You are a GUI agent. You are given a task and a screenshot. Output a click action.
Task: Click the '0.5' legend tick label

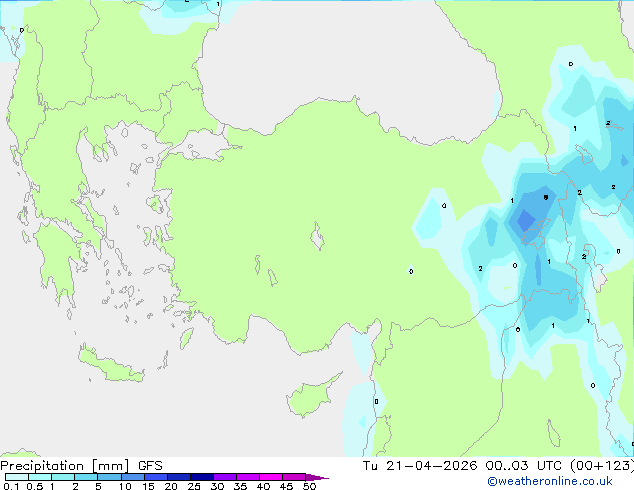tap(35, 486)
